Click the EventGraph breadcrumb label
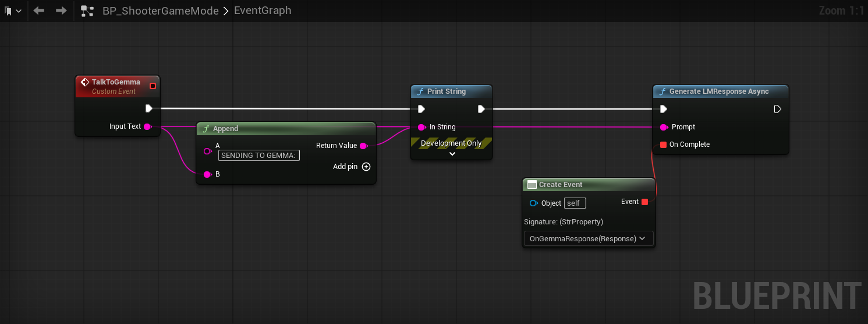Viewport: 868px width, 324px height. pyautogui.click(x=263, y=11)
